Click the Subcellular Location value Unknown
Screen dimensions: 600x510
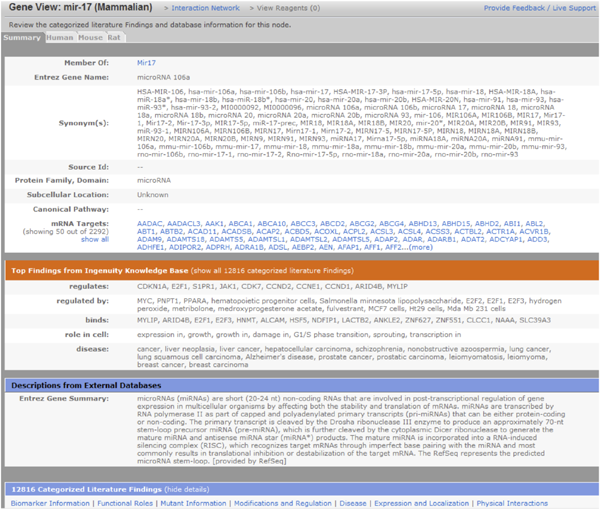tap(153, 195)
